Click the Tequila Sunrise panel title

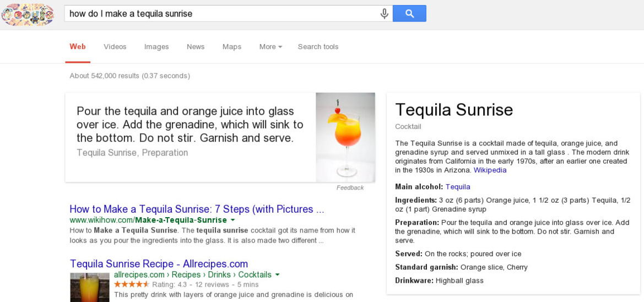tap(454, 110)
